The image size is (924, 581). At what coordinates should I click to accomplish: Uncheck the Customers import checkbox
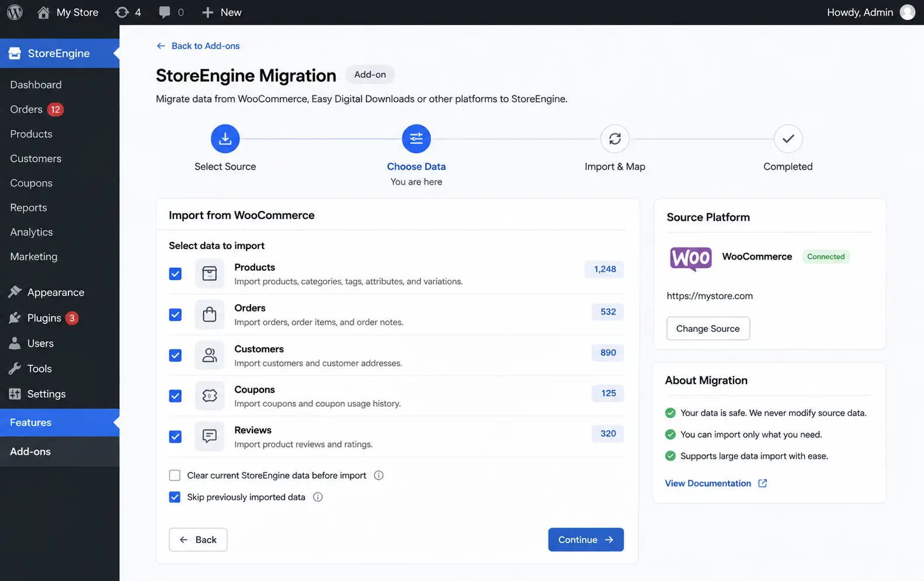coord(175,355)
